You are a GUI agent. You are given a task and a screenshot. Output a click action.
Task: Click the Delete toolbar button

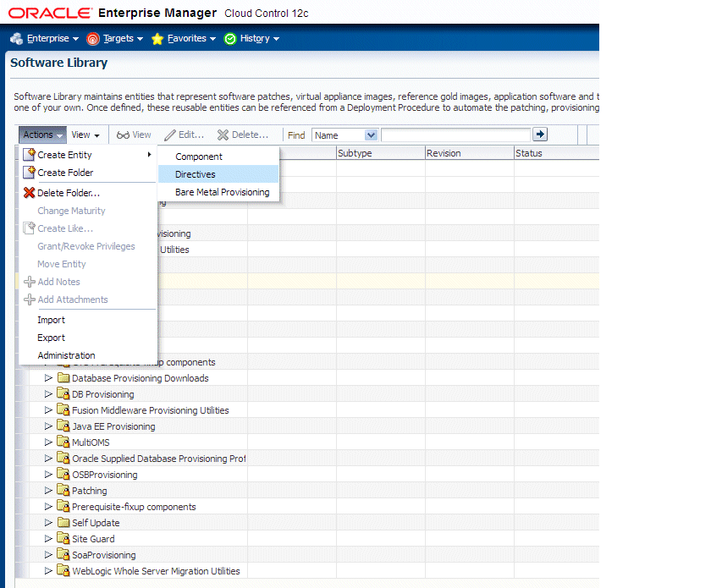click(243, 135)
